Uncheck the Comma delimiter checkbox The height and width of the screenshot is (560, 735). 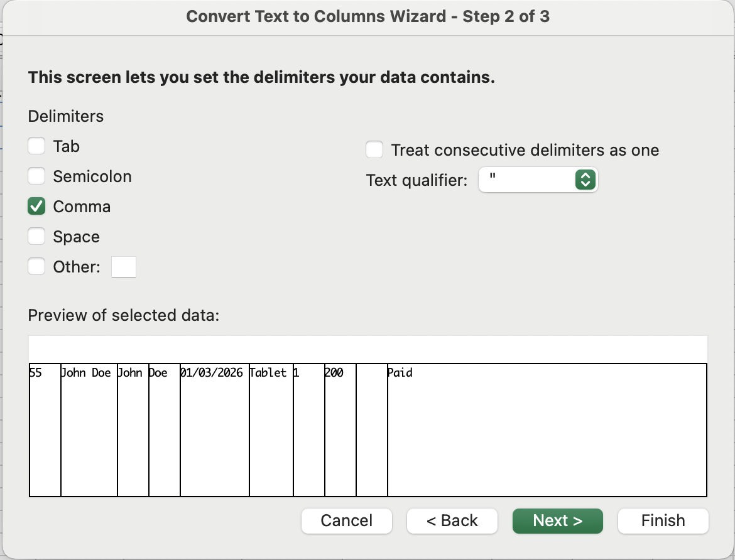pos(36,207)
